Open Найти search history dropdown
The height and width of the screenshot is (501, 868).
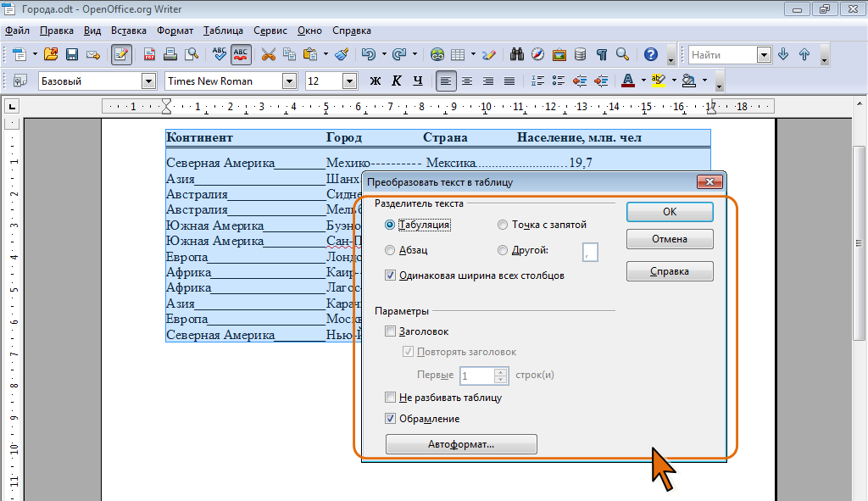pos(764,55)
